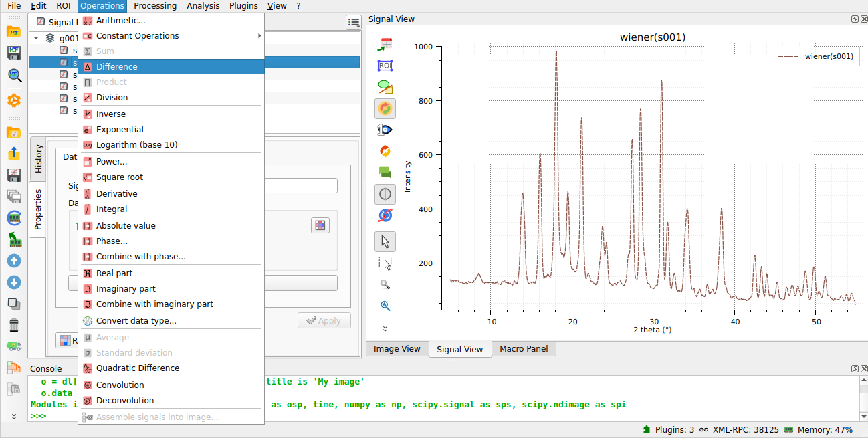Click the arrow pointer selection tool
This screenshot has width=868, height=438.
click(385, 241)
